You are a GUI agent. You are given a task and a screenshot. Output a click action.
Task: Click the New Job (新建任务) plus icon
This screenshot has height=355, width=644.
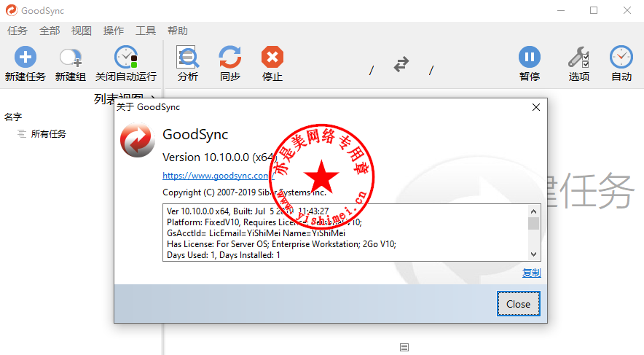click(x=25, y=57)
